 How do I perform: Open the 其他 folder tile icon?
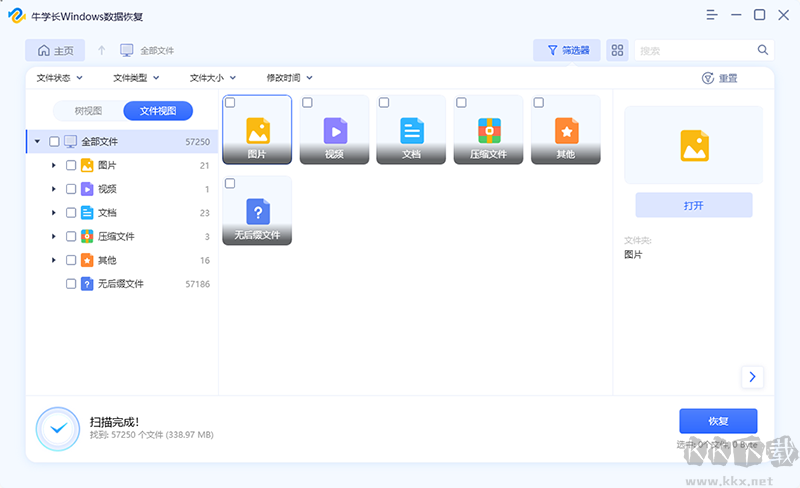pyautogui.click(x=566, y=130)
